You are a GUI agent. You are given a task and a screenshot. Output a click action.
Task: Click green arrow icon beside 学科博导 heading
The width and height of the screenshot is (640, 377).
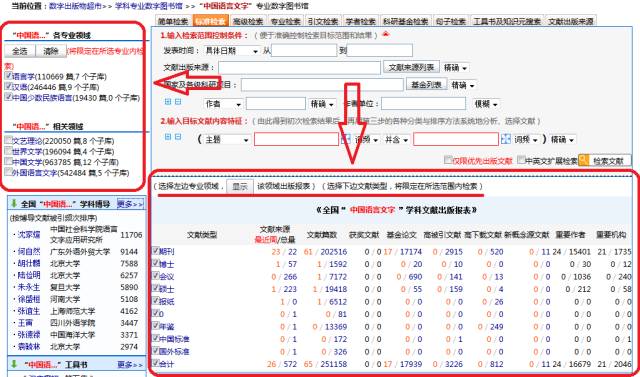coord(14,203)
